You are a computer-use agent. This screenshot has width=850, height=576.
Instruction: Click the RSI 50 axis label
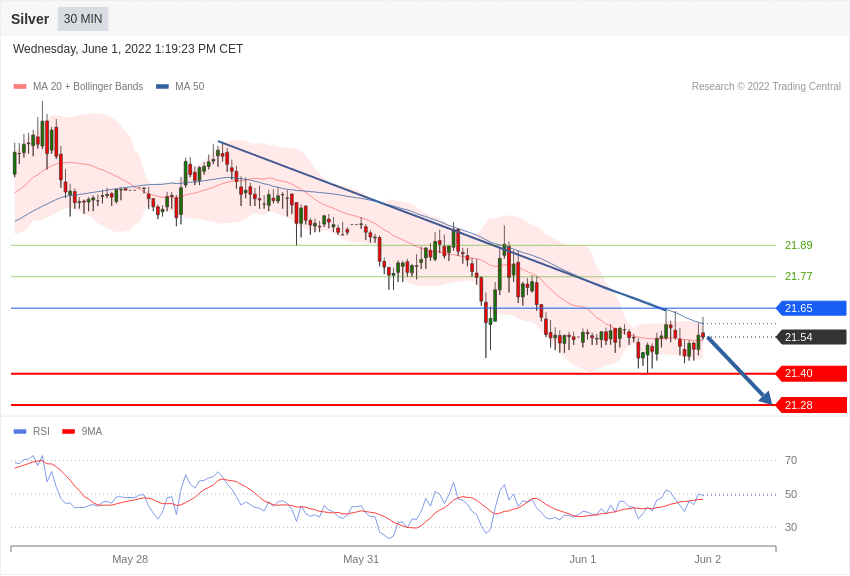pyautogui.click(x=791, y=494)
